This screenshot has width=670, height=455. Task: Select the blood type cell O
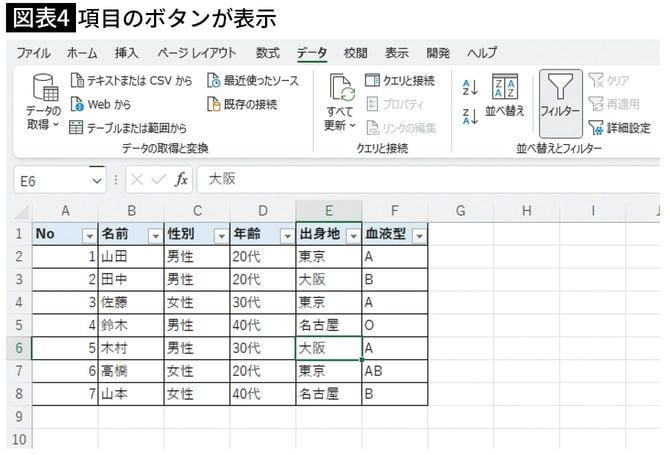tap(395, 325)
